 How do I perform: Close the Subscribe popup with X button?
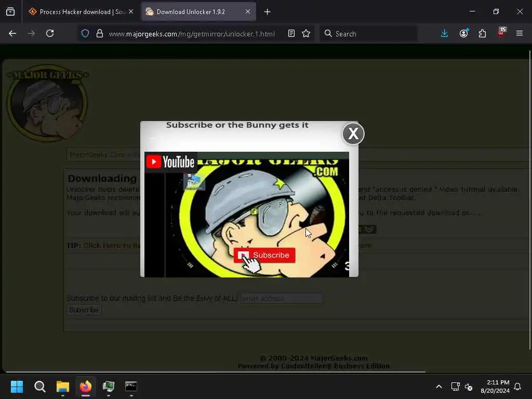point(353,134)
